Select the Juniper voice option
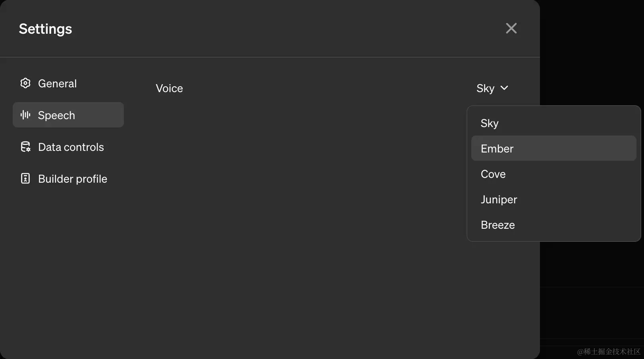The height and width of the screenshot is (359, 644). pyautogui.click(x=499, y=199)
